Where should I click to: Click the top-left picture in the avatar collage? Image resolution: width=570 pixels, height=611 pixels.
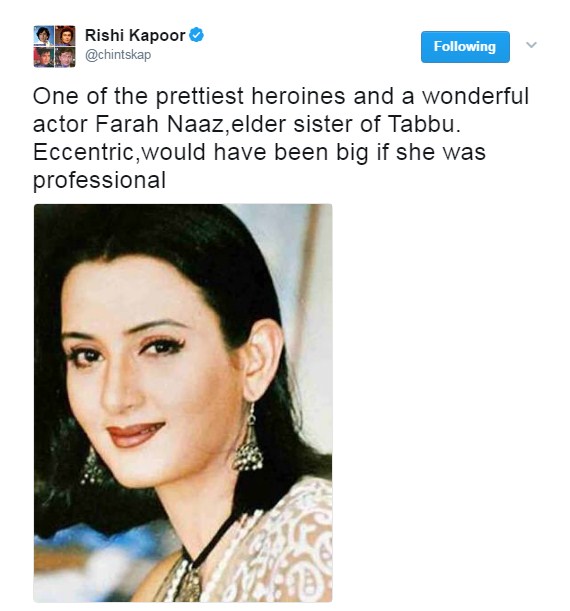click(x=44, y=36)
